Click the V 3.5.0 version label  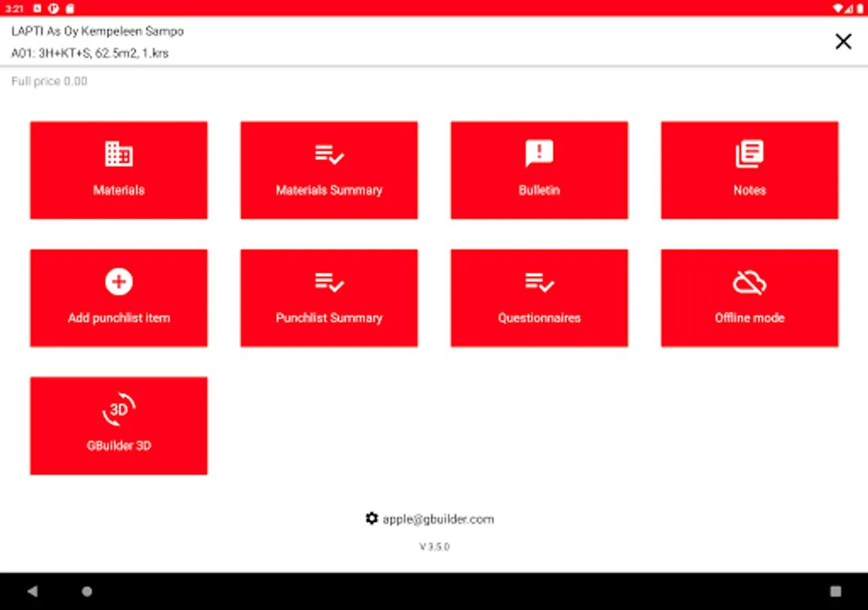[x=434, y=546]
